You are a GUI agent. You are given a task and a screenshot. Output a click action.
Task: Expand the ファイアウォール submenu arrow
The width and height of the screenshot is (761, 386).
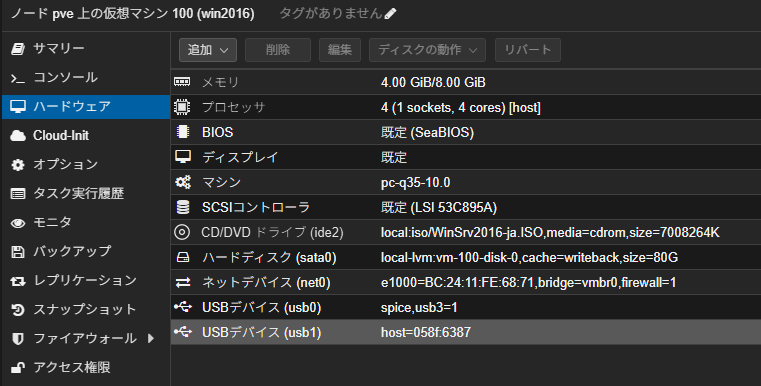[151, 338]
